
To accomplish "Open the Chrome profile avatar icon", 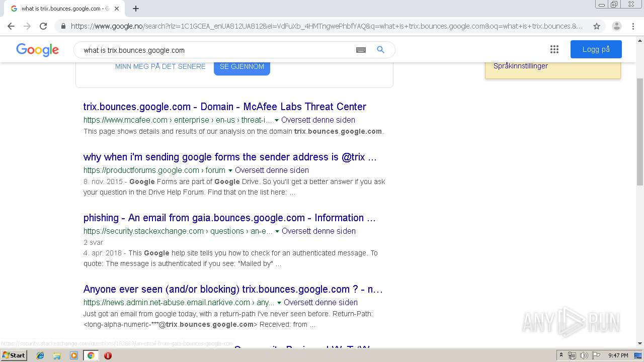I will click(616, 26).
